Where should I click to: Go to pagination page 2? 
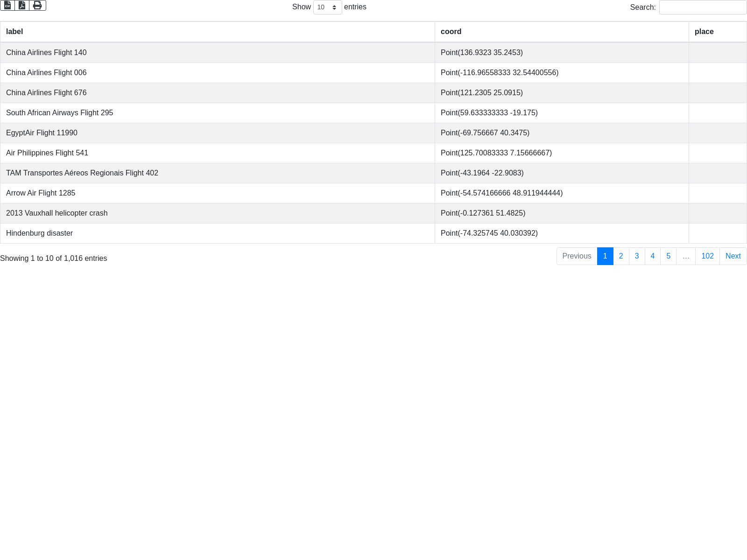(621, 256)
